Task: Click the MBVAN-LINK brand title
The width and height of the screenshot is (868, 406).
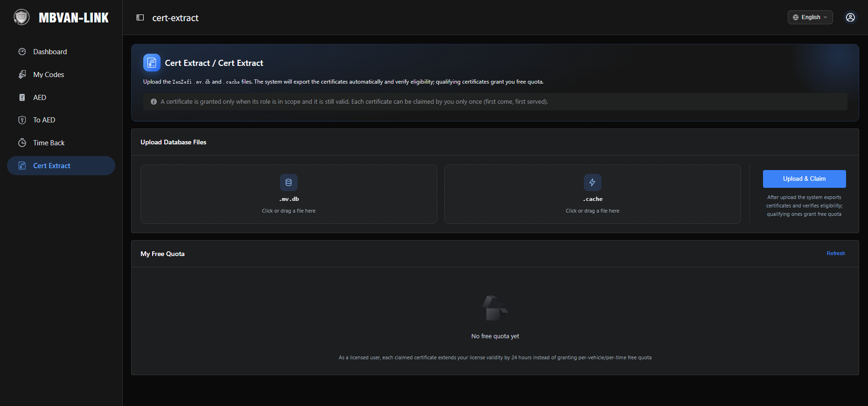Action: tap(74, 18)
